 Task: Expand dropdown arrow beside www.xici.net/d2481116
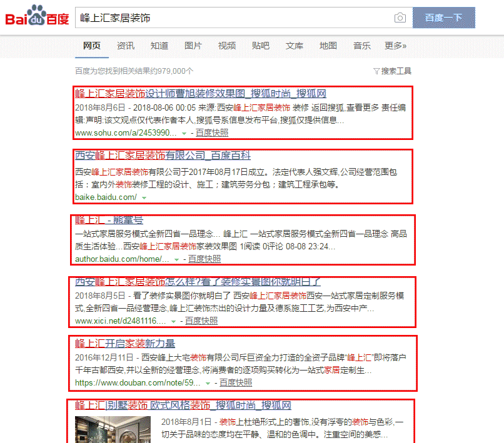(x=174, y=322)
